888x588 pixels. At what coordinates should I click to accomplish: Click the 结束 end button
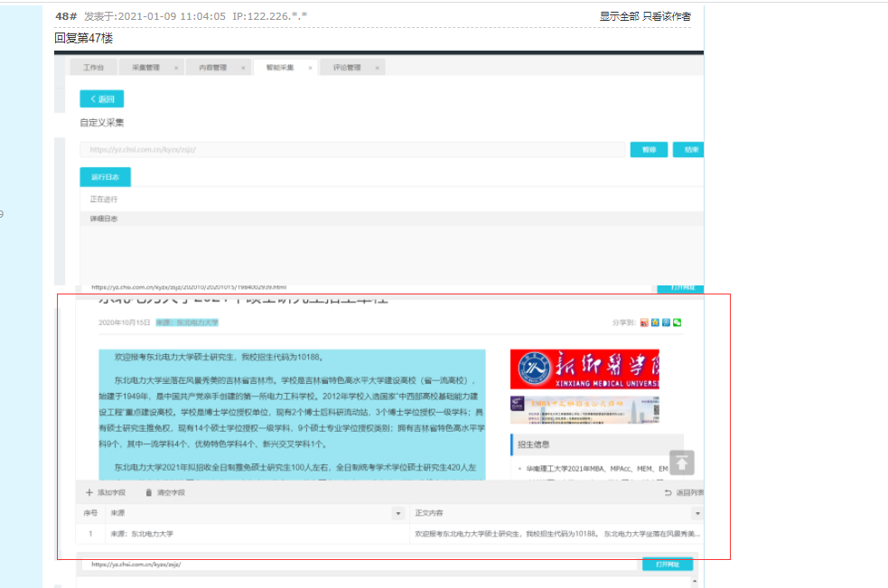[x=688, y=150]
